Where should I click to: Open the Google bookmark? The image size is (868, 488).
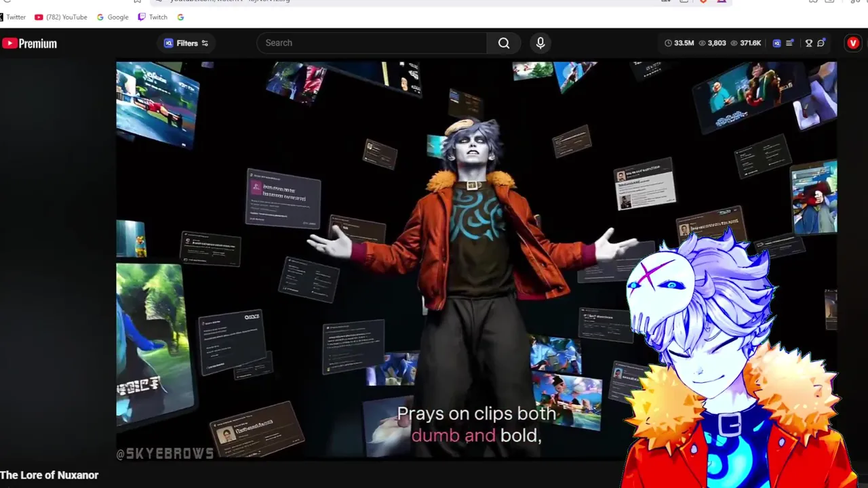pos(113,17)
